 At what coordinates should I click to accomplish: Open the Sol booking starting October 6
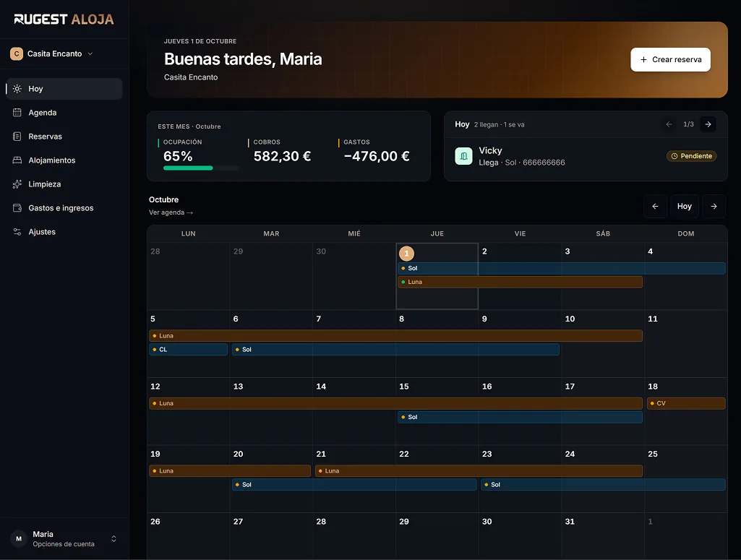pos(395,350)
